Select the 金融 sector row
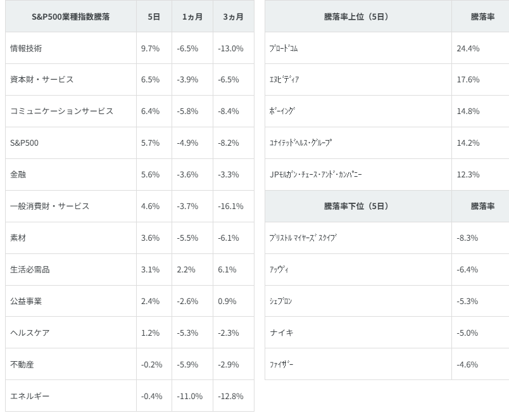Screen dimensions: 509x420 [18, 175]
